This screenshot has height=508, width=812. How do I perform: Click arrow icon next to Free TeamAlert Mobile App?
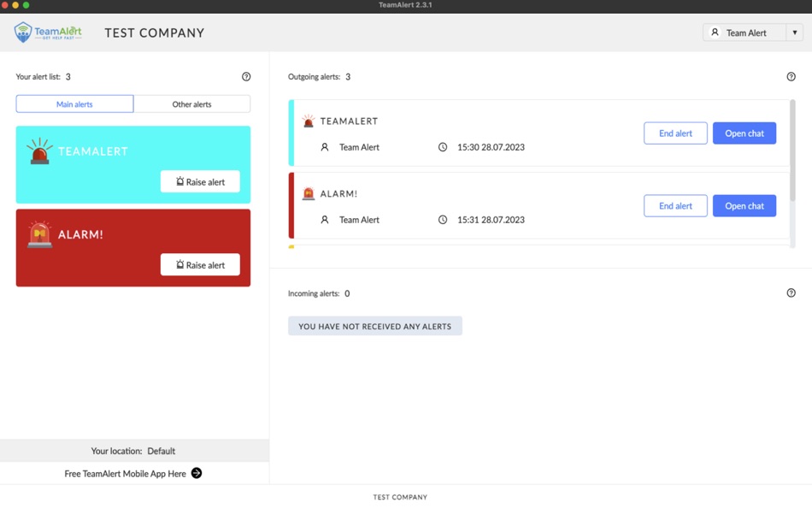click(x=197, y=473)
